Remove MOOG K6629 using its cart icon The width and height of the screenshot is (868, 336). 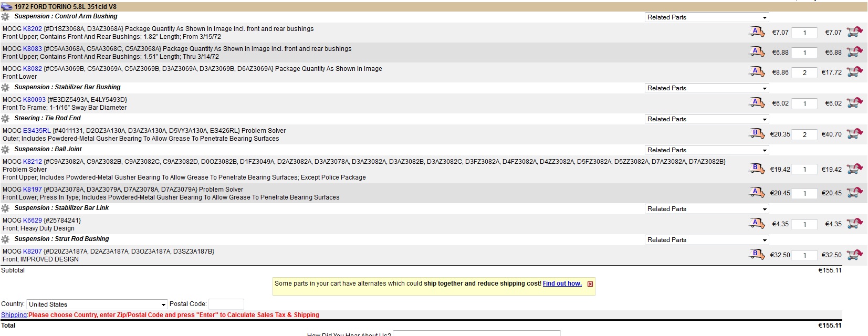854,223
